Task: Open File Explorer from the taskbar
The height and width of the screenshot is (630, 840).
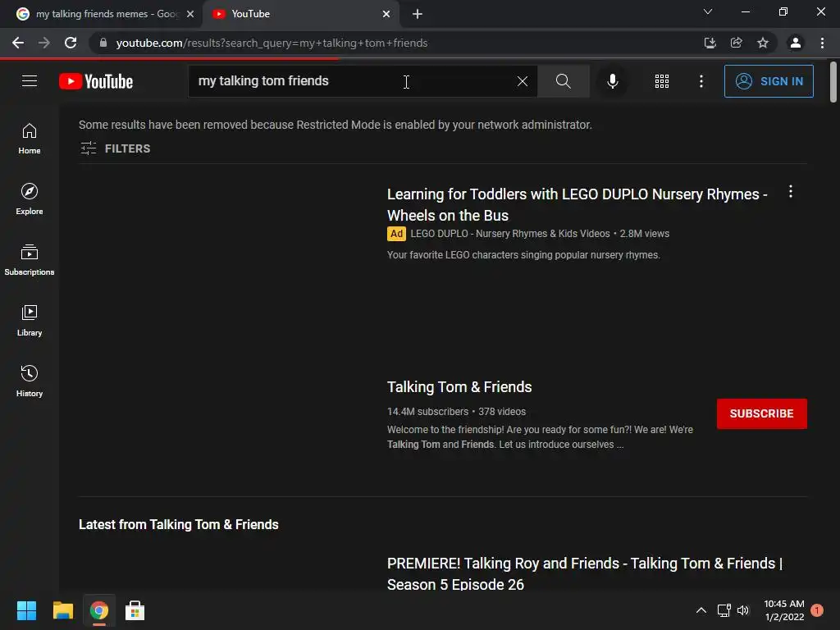Action: click(62, 610)
